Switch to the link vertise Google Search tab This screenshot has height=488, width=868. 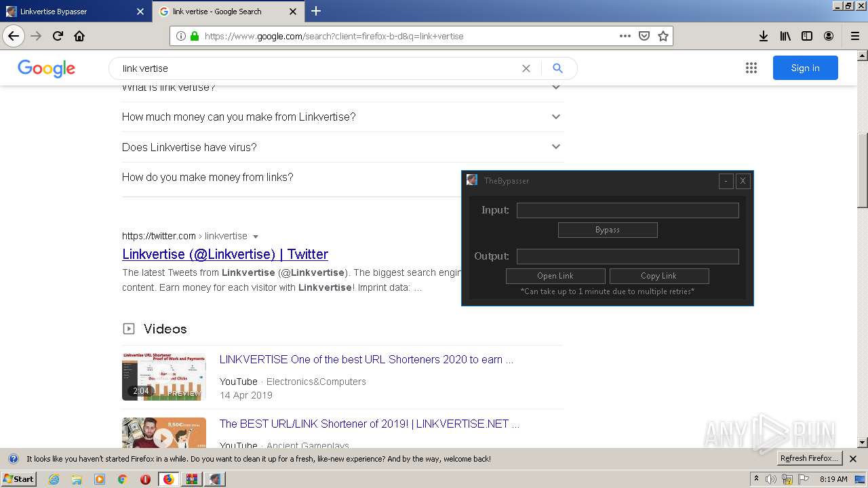tap(229, 12)
